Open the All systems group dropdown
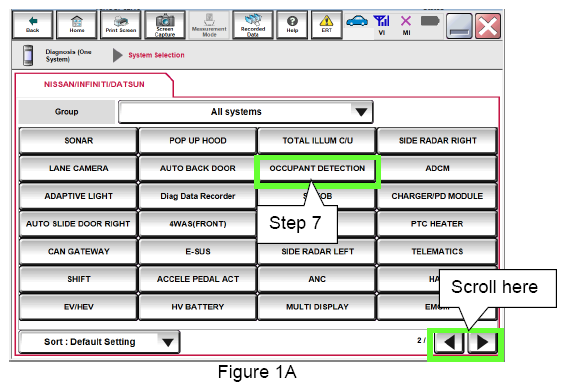Screen dimensions: 566x391 tap(245, 112)
